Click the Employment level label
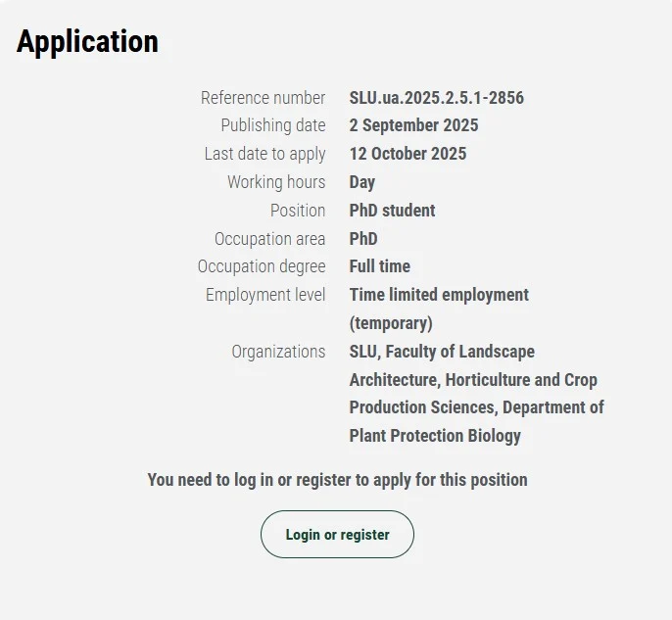 tap(265, 295)
